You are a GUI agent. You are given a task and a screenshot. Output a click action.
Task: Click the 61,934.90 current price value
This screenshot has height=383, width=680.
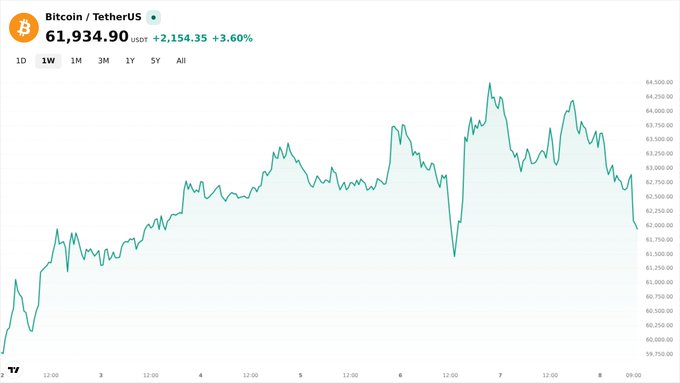(x=87, y=36)
